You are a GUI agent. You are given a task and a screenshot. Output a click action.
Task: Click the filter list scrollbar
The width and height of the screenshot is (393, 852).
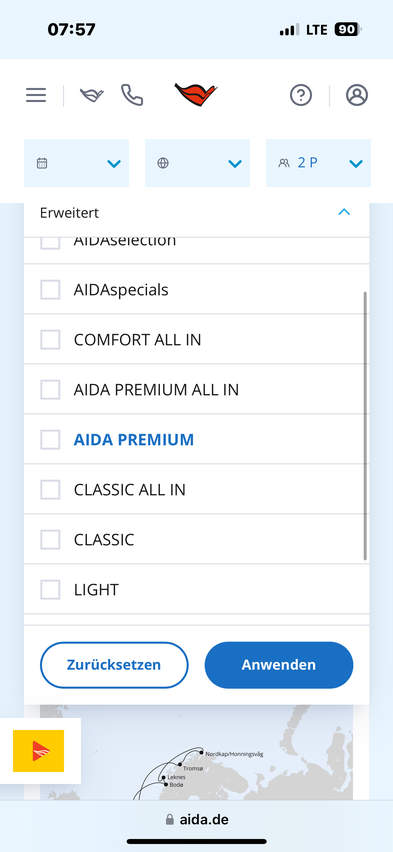tap(365, 426)
